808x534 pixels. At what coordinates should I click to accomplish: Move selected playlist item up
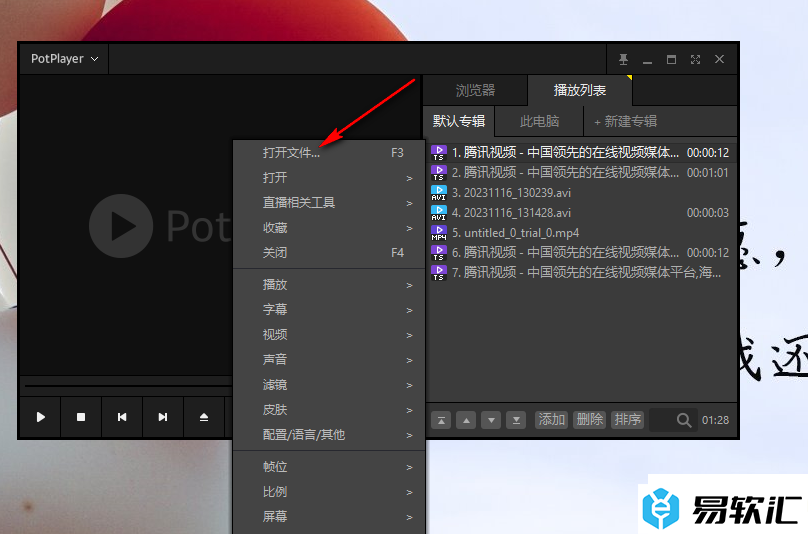pyautogui.click(x=466, y=420)
